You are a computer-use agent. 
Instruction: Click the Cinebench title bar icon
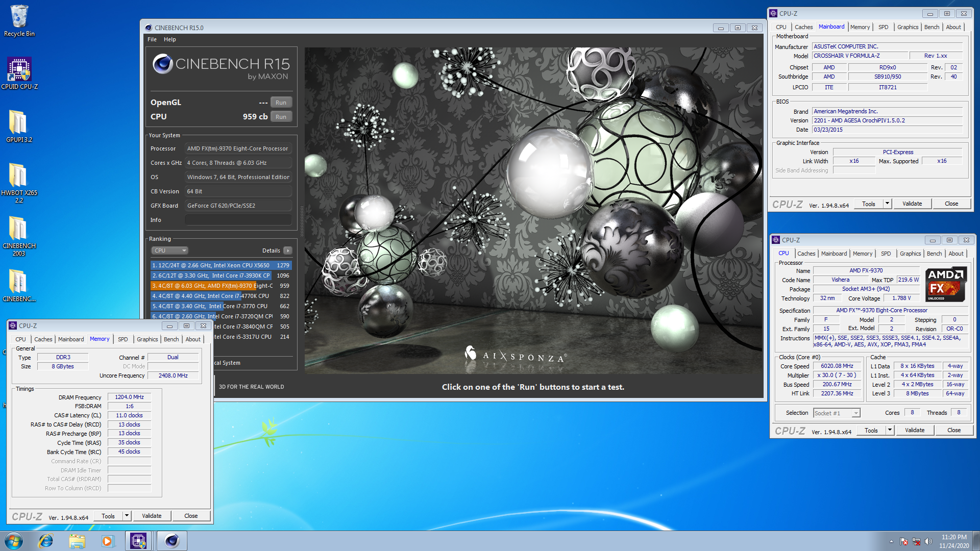tap(149, 28)
